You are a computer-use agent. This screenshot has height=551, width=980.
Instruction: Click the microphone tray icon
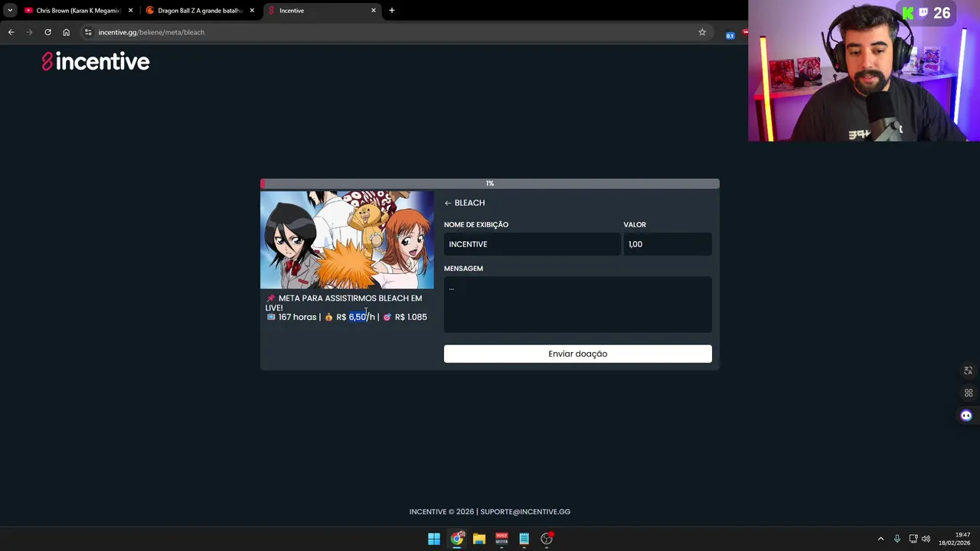click(897, 539)
